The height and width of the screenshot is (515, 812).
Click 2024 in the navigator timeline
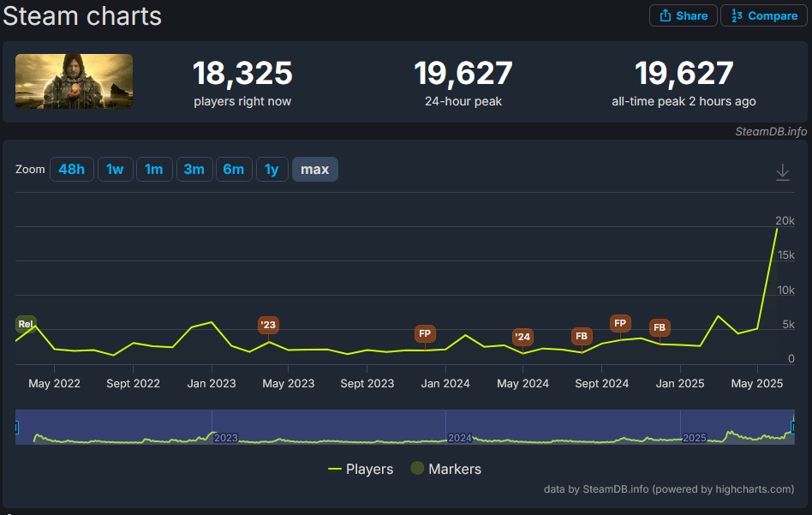(x=459, y=438)
